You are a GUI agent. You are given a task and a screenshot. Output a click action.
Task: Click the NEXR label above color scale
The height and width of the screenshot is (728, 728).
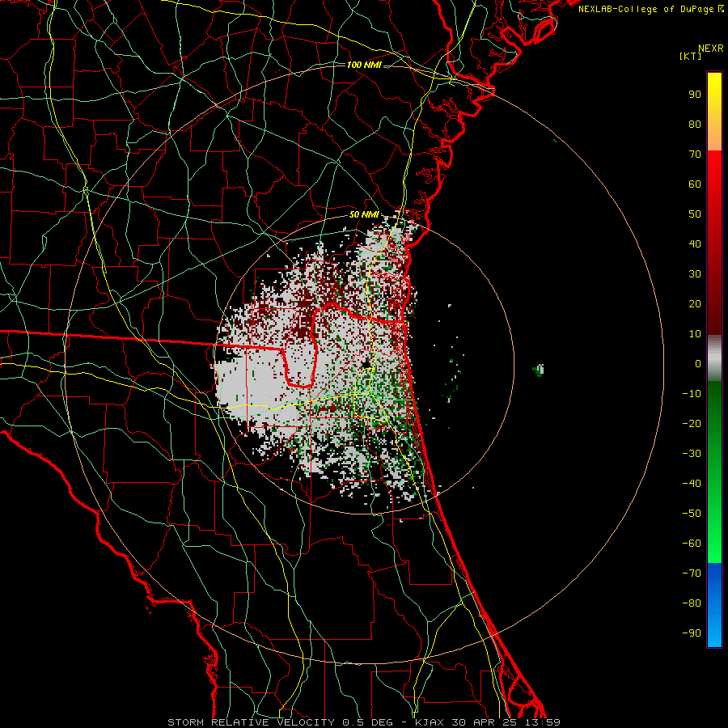pyautogui.click(x=711, y=49)
